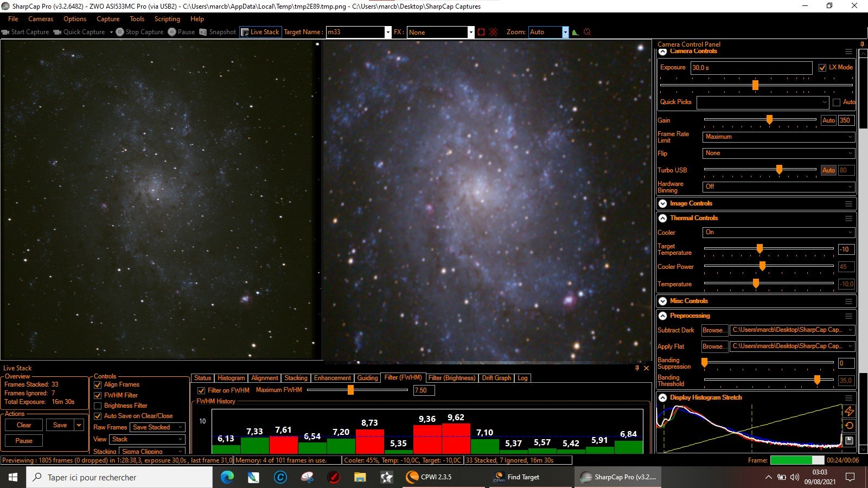The image size is (868, 488).
Task: Click the green image histogram icon
Action: pyautogui.click(x=575, y=32)
